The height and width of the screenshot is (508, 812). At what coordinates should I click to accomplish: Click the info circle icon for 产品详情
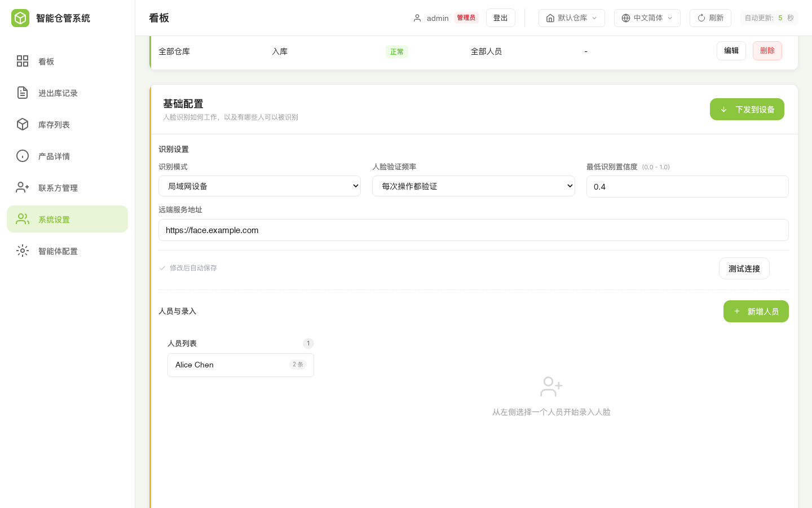pyautogui.click(x=23, y=156)
